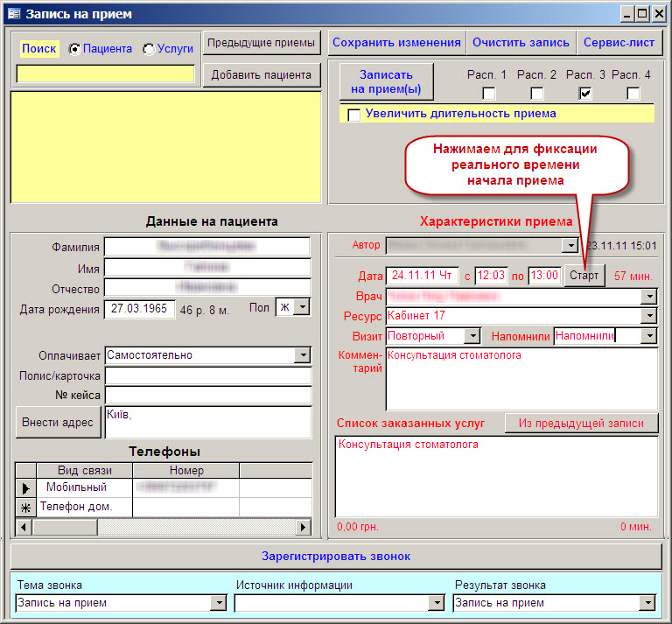This screenshot has width=672, height=624.
Task: Open Сервис-лист
Action: click(619, 43)
